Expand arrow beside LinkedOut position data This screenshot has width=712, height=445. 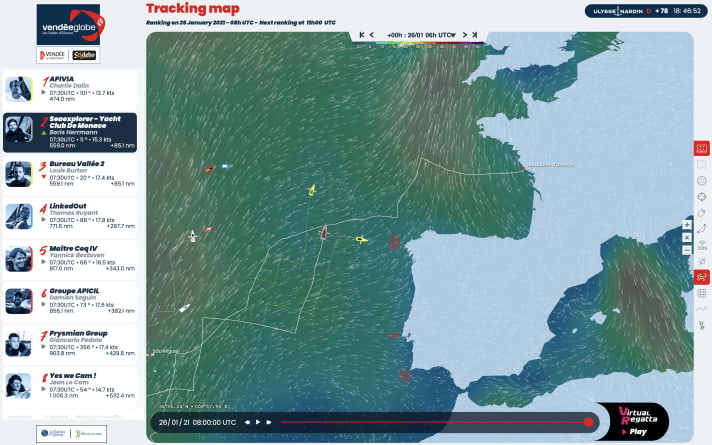pyautogui.click(x=44, y=219)
